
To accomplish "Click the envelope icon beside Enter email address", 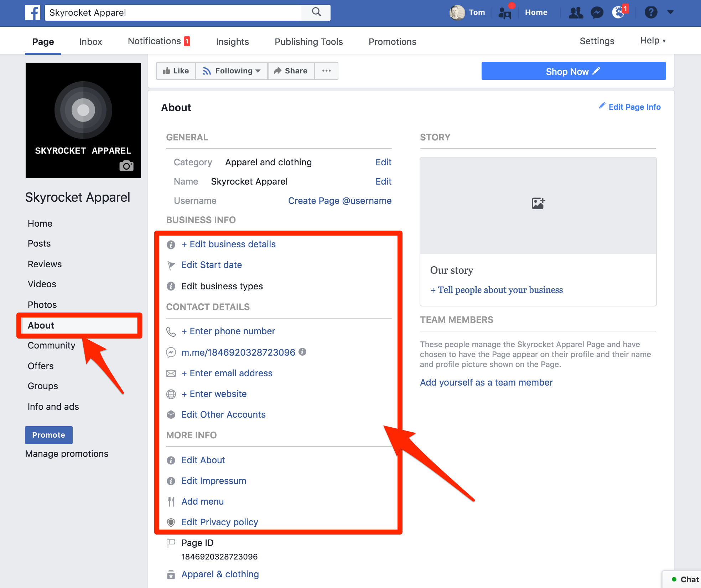I will pos(171,373).
